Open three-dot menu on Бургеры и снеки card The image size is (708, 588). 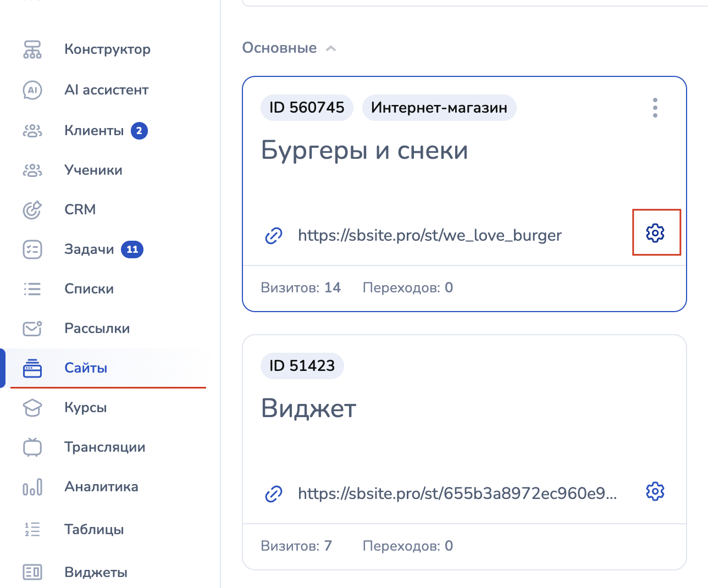coord(655,108)
